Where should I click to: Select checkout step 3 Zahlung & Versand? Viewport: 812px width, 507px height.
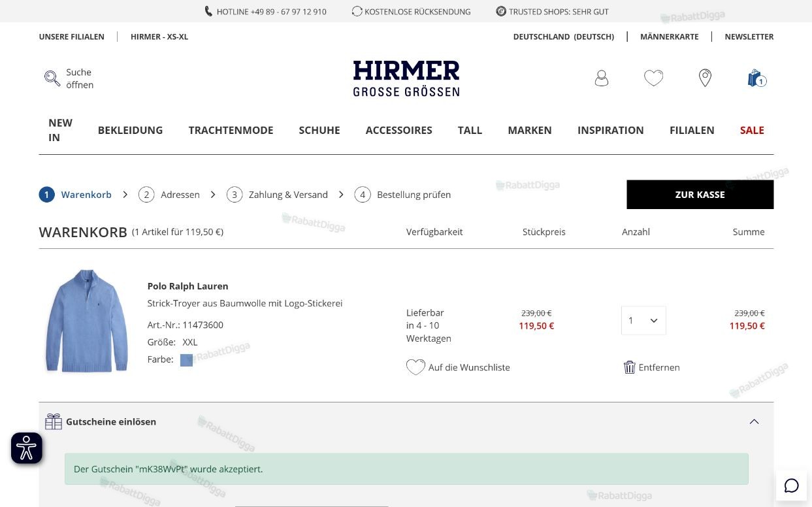pyautogui.click(x=277, y=195)
